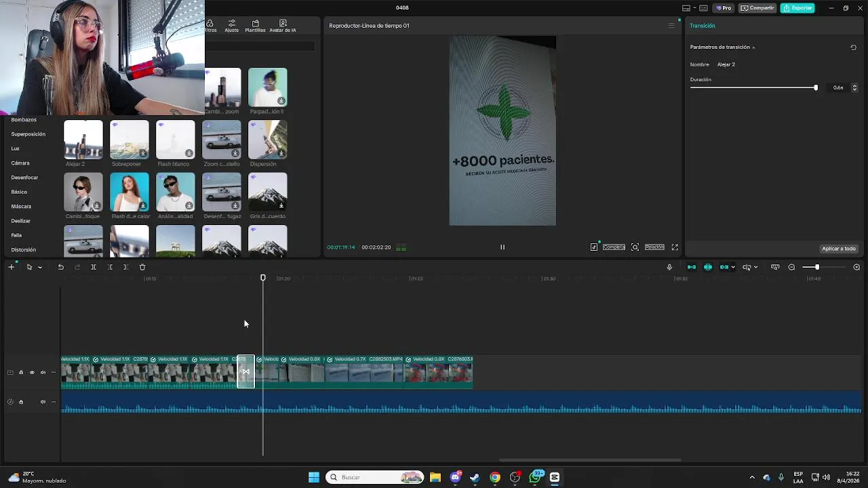Select the Distorsión transition category

23,249
